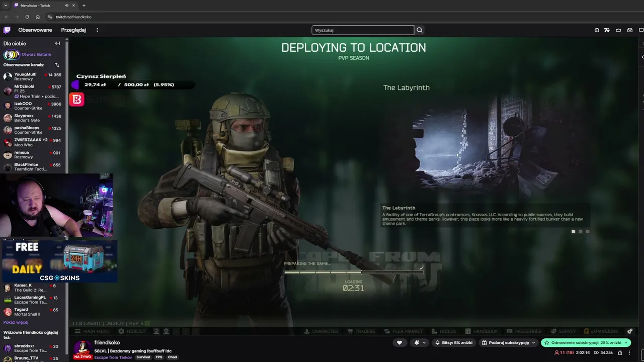Image resolution: width=644 pixels, height=362 pixels.
Task: Open BlackFireIce channel in the sidebar
Action: click(33, 166)
